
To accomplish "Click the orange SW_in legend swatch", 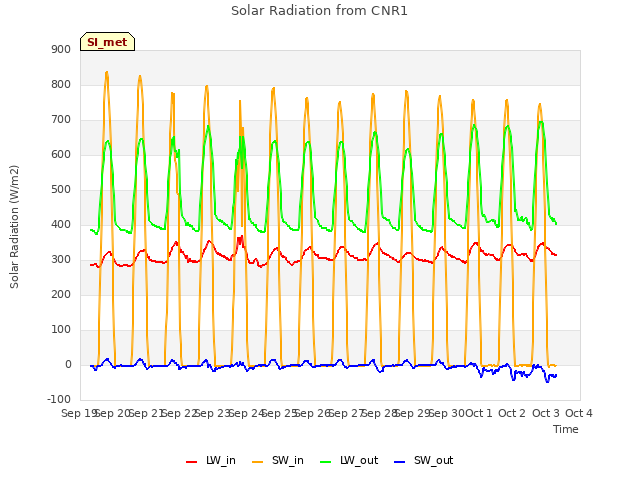I will [x=258, y=462].
